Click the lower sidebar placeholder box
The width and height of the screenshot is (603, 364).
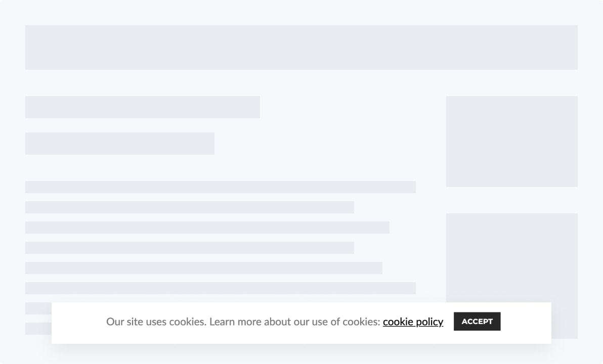pos(511,258)
